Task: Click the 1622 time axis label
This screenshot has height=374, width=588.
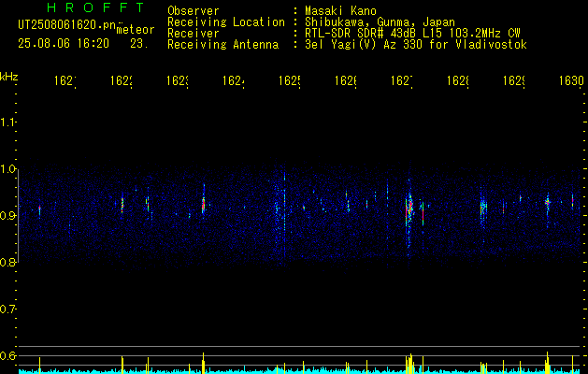Action: tap(122, 81)
